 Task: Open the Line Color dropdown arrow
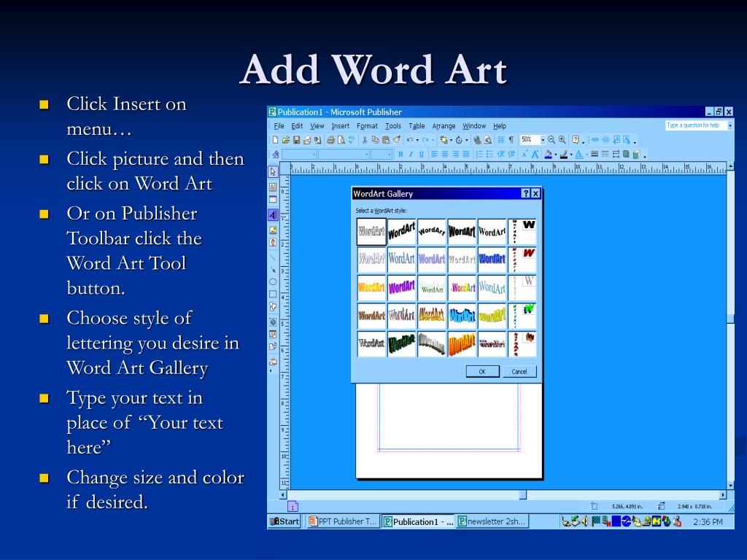click(571, 155)
